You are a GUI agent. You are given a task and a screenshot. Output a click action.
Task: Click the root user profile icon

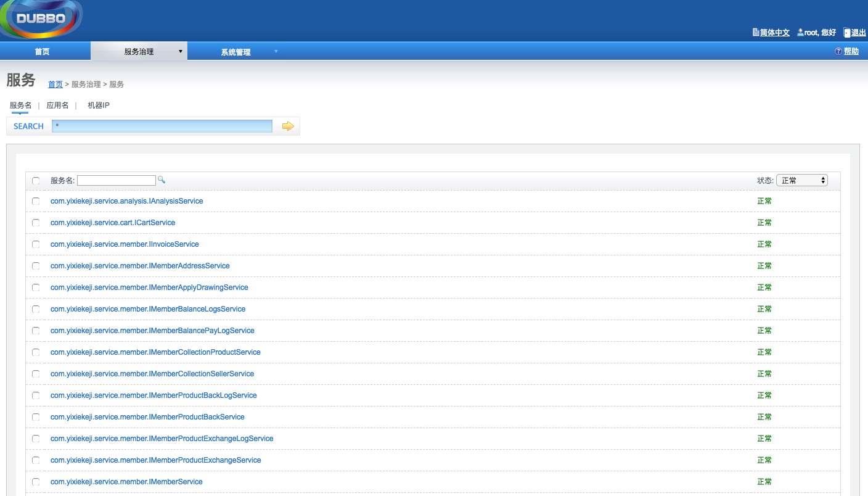(x=800, y=32)
